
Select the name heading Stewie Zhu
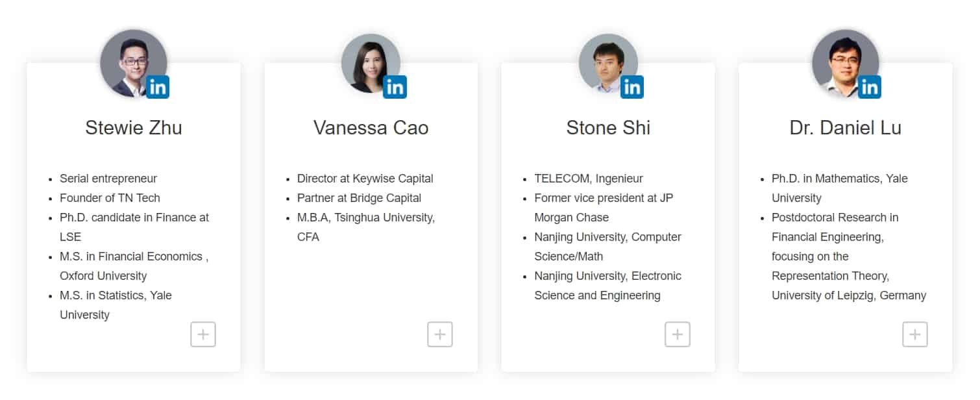tap(134, 127)
